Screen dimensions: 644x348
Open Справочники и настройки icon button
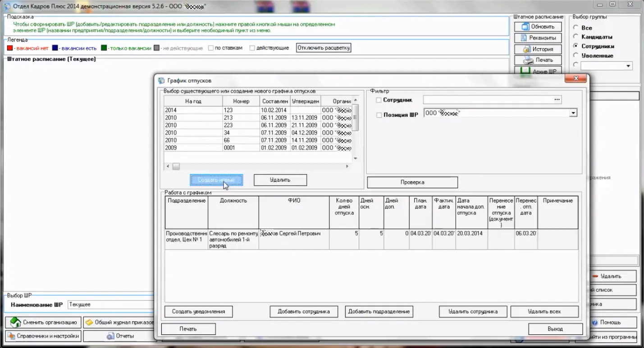tap(43, 336)
